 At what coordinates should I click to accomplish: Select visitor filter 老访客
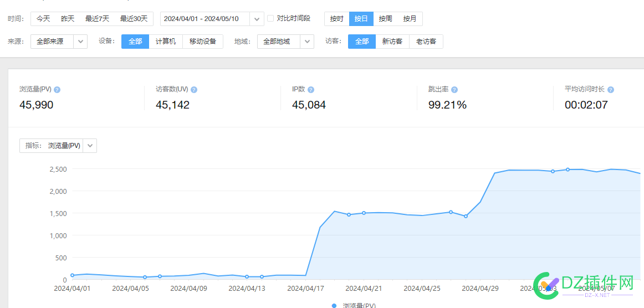[x=426, y=42]
